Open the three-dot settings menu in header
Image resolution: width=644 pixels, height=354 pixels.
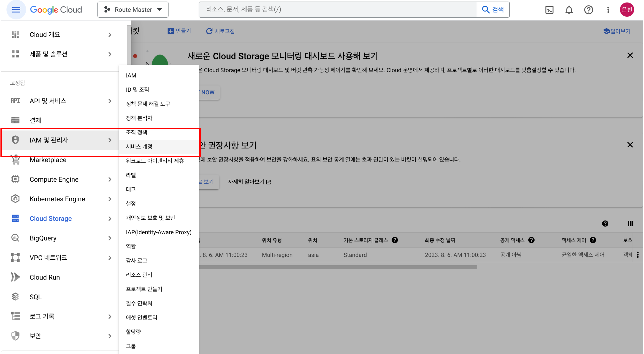pos(608,10)
